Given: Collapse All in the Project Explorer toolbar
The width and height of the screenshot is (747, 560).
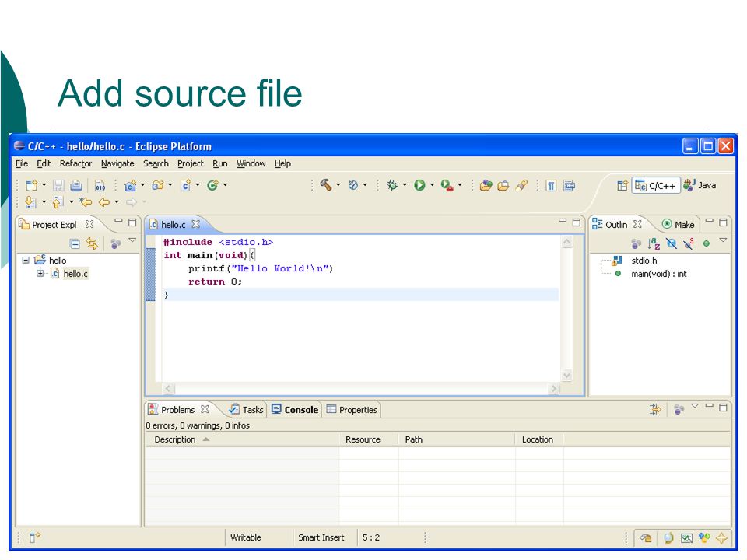Looking at the screenshot, I should tap(75, 243).
